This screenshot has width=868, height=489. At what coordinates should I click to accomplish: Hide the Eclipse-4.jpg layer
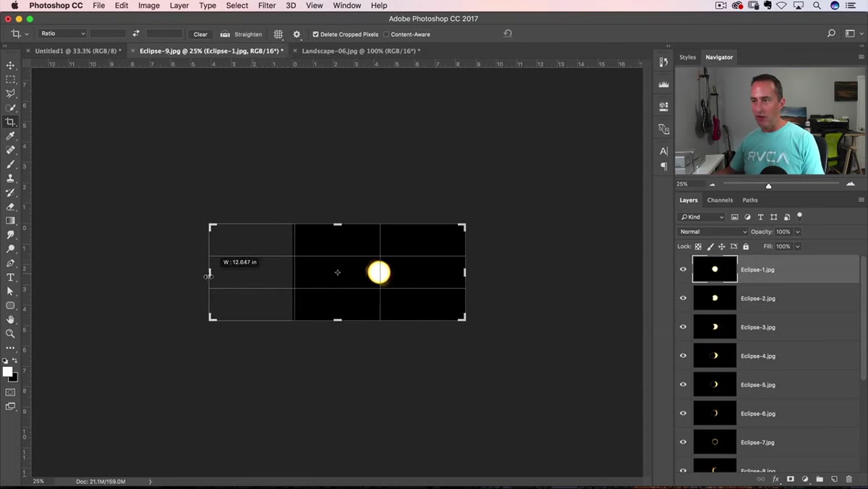[683, 356]
